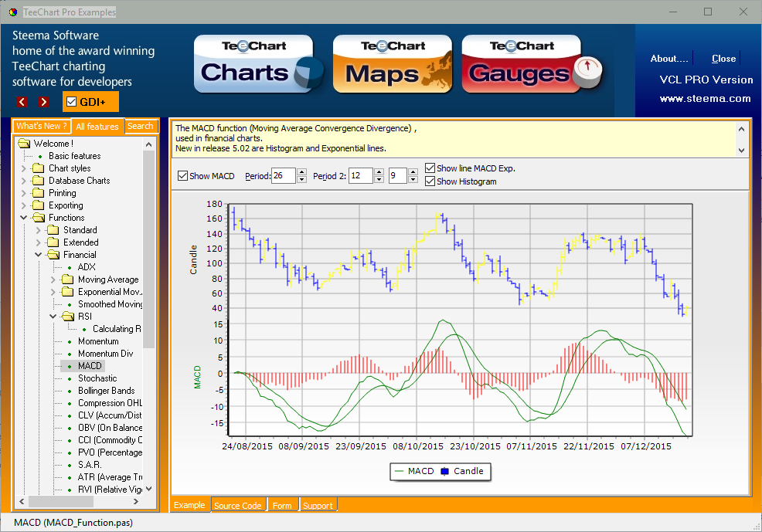Click the RSI open folder icon
The height and width of the screenshot is (532, 762).
(68, 317)
